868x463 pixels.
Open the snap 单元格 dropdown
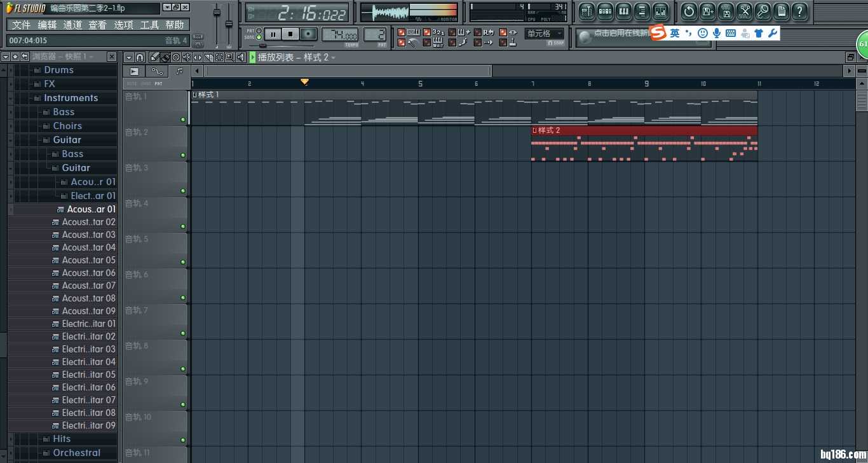pos(545,33)
